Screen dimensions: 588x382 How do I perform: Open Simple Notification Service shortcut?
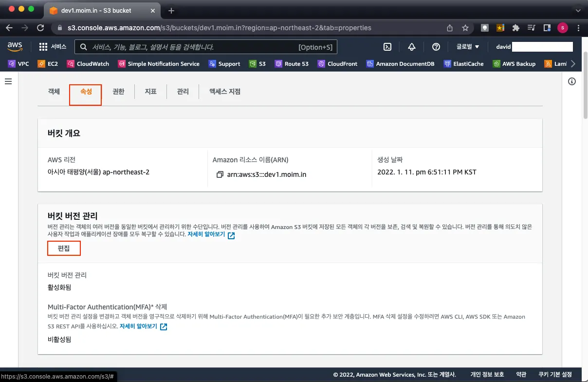(159, 64)
